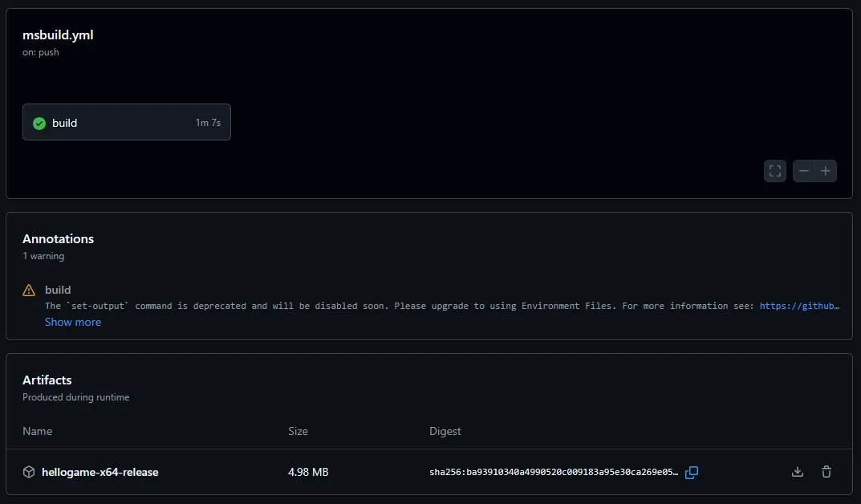
Task: Follow the github URL in warning
Action: [x=799, y=306]
